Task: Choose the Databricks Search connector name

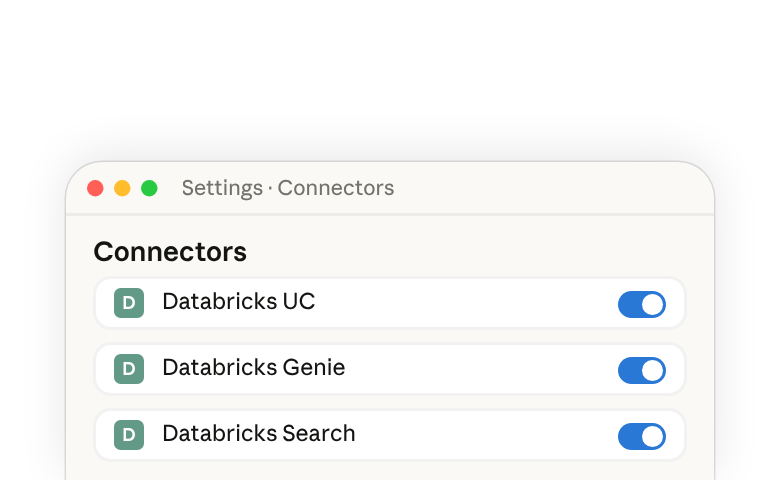Action: (259, 434)
